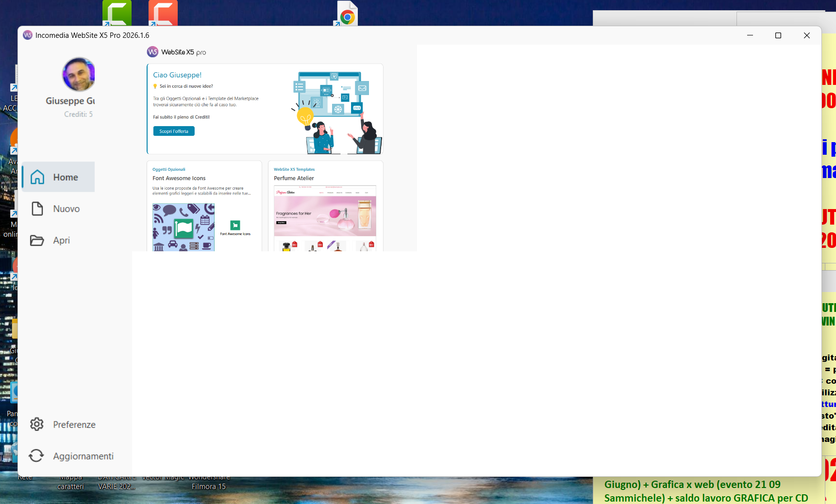Click the Crediti: 5 balance text

78,114
